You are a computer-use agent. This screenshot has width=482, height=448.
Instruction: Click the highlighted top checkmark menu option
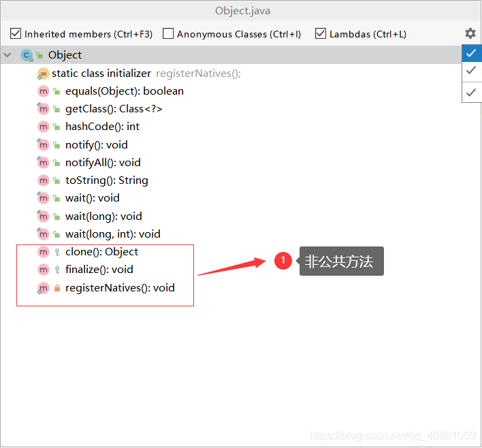pyautogui.click(x=472, y=54)
